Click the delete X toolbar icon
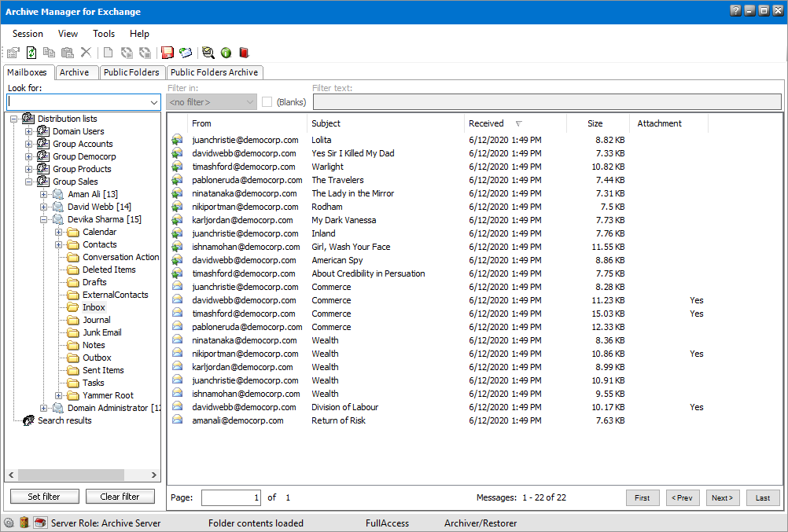The width and height of the screenshot is (788, 532). click(86, 52)
